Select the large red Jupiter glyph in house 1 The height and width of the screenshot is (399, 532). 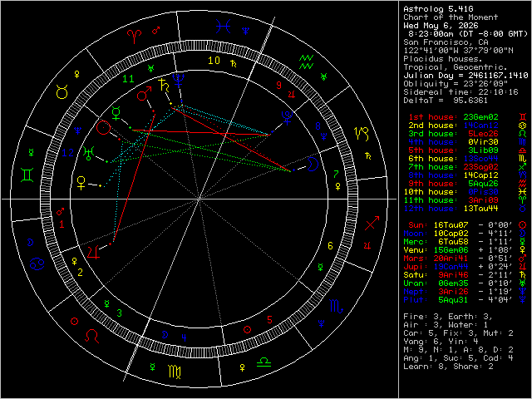click(93, 252)
